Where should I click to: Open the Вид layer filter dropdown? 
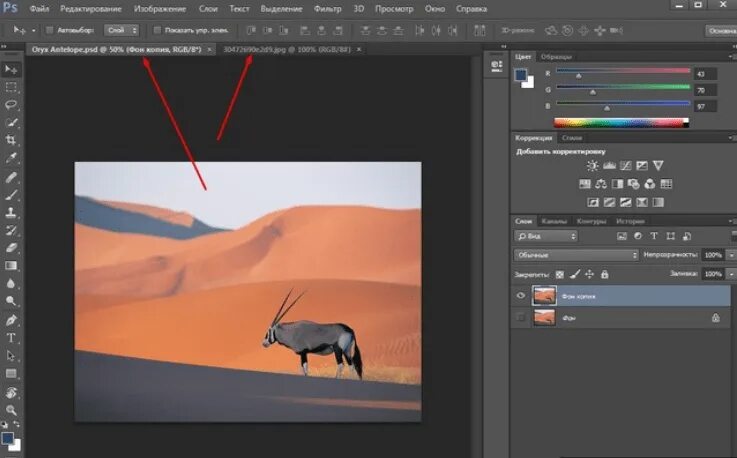coord(546,236)
